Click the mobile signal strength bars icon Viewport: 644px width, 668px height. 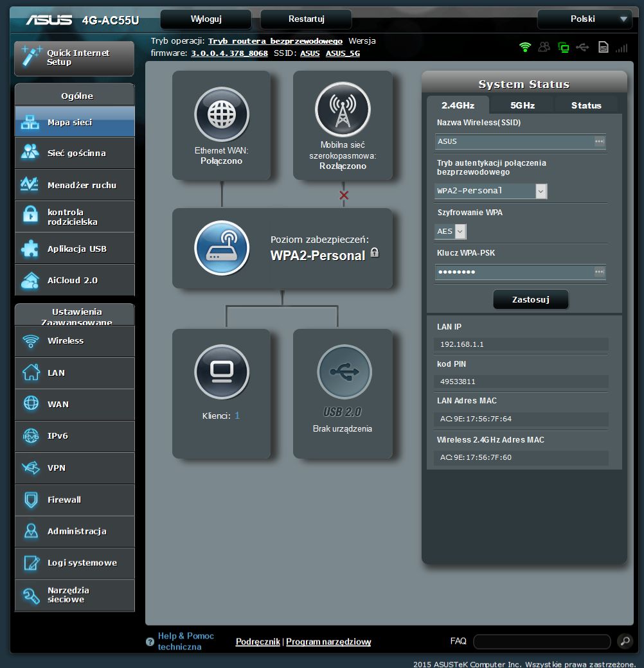pos(622,48)
